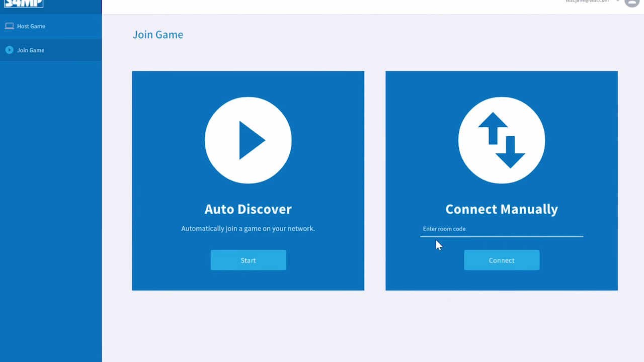Focus the Enter room code field

pos(501,229)
